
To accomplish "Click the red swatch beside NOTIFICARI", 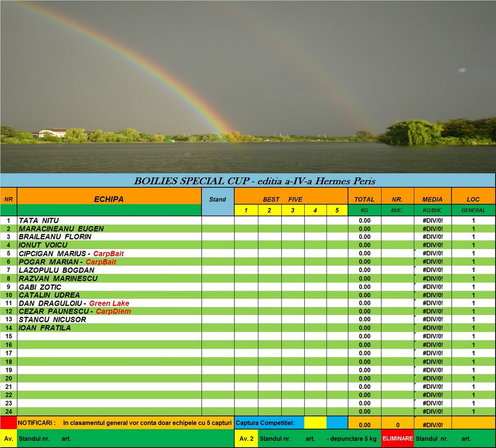I will point(8,423).
